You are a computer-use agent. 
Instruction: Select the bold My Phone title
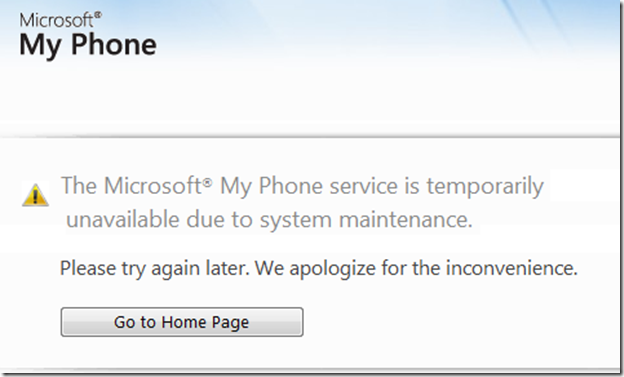(88, 45)
